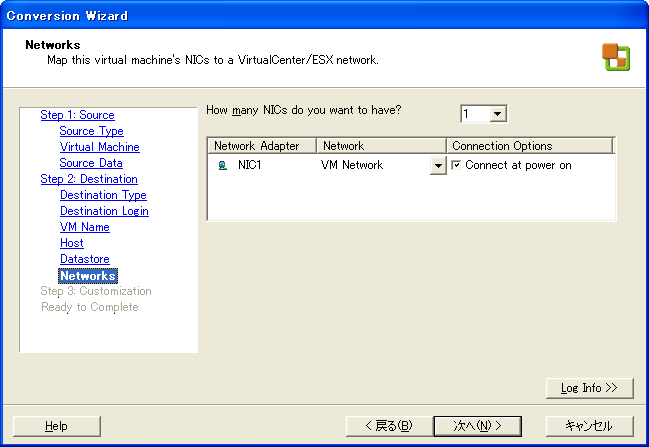Go to Step 2: Destination
Image resolution: width=649 pixels, height=447 pixels.
coord(89,179)
